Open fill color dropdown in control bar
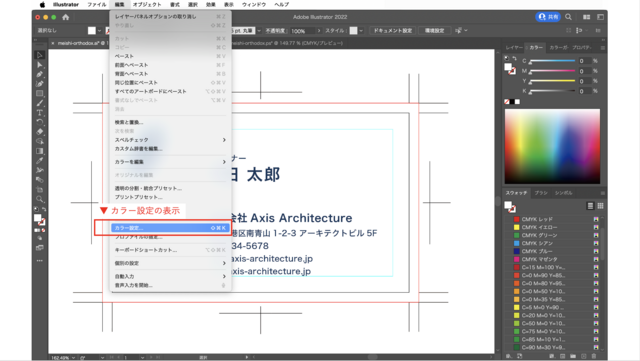Image resolution: width=640 pixels, height=361 pixels. 99,31
